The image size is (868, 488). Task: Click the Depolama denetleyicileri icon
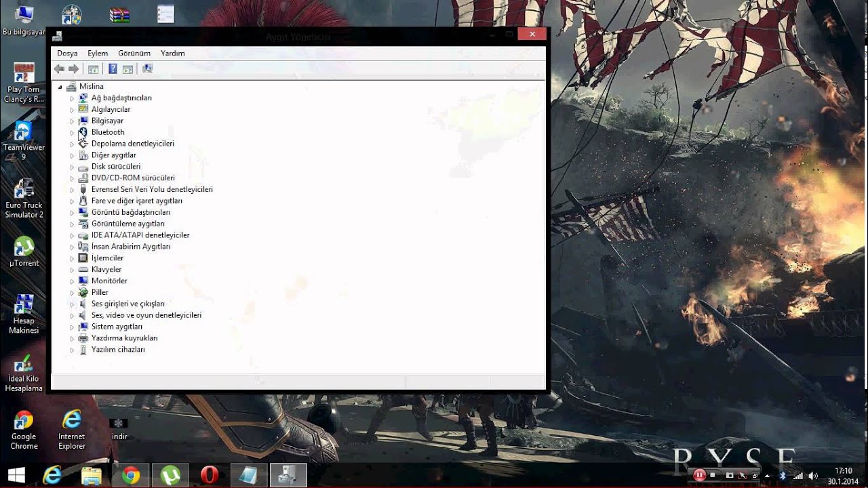[83, 144]
